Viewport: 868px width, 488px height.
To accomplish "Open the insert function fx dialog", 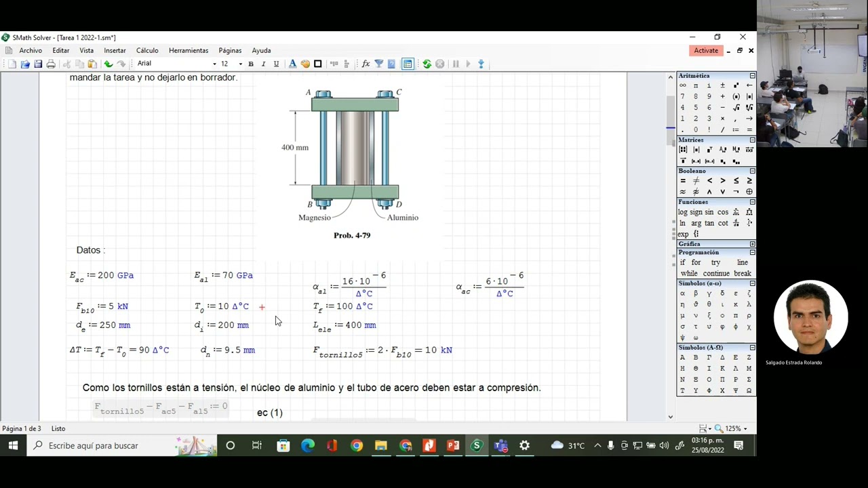I will coord(366,64).
